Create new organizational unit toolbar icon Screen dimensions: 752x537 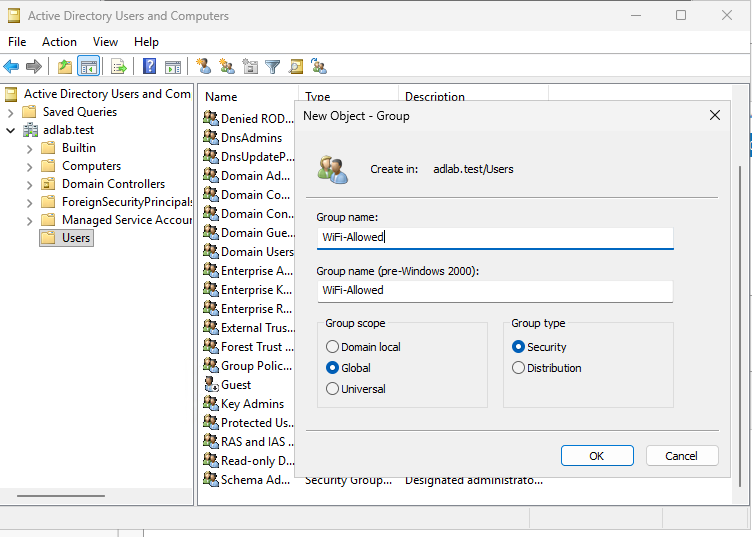tap(250, 66)
